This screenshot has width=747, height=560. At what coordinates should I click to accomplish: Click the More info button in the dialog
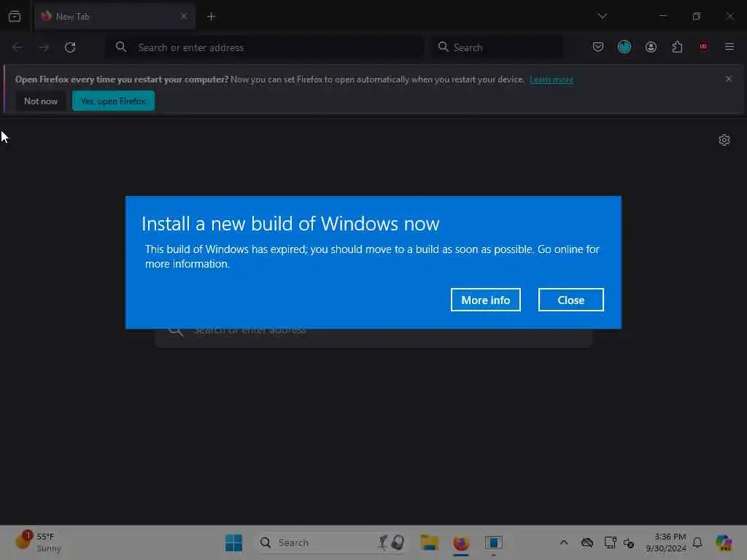pos(485,300)
